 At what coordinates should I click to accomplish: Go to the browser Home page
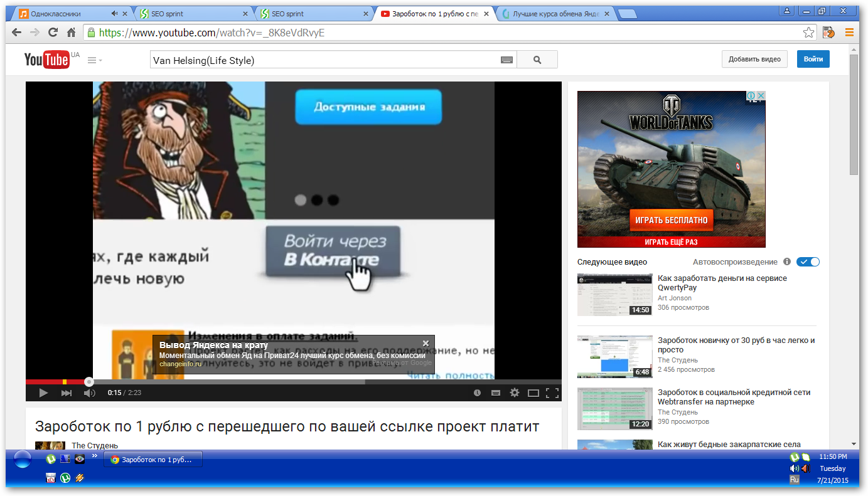click(71, 33)
